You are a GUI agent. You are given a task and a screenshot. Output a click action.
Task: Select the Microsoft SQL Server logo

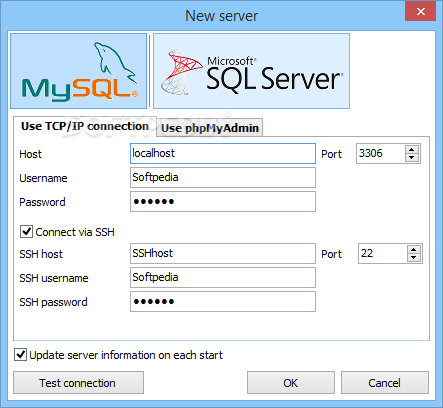click(x=251, y=71)
